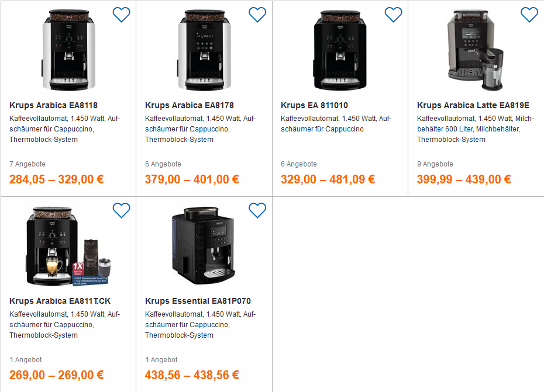
Task: Save Krups Arabica EA811T.CK via heart icon
Action: pos(121,210)
